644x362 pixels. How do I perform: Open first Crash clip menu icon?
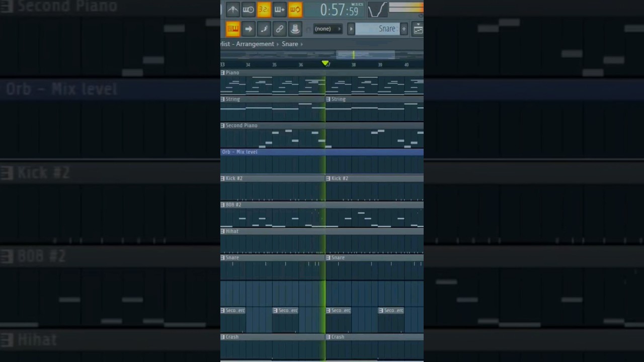click(x=223, y=337)
